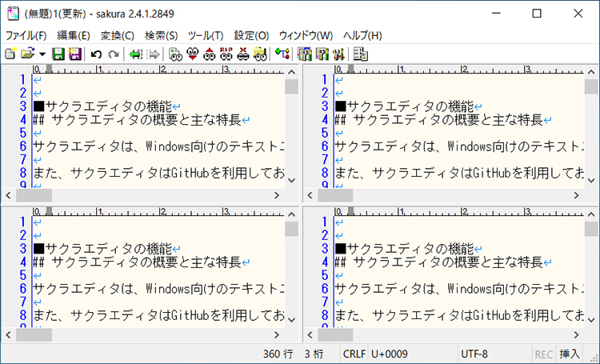Clear search marks with the red X eyes icon

(x=243, y=54)
